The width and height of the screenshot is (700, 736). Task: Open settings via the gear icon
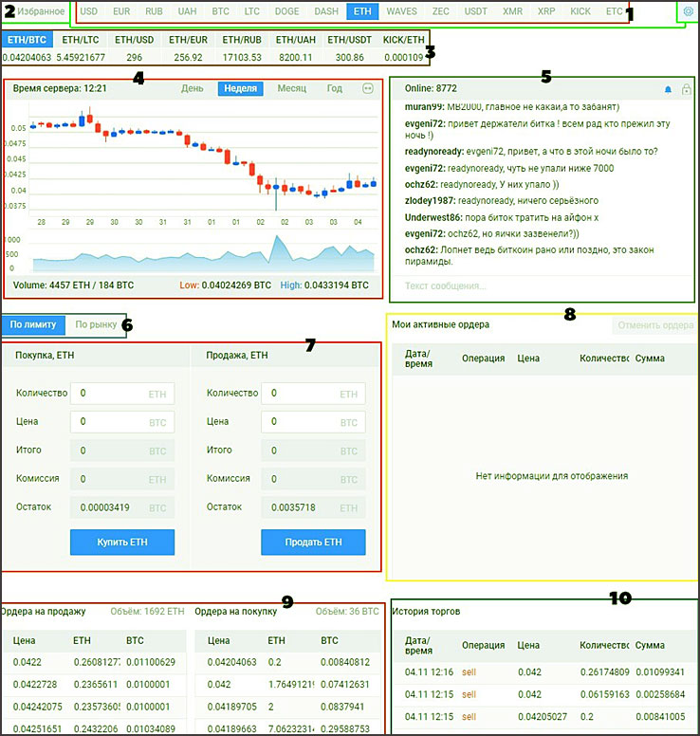pyautogui.click(x=688, y=11)
